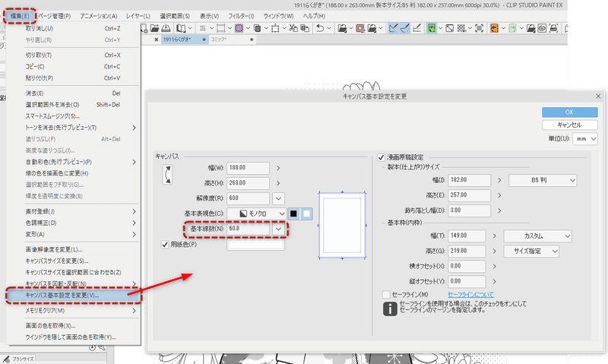608x364 pixels.
Task: Click the info icon beside safe line note
Action: coord(390,309)
